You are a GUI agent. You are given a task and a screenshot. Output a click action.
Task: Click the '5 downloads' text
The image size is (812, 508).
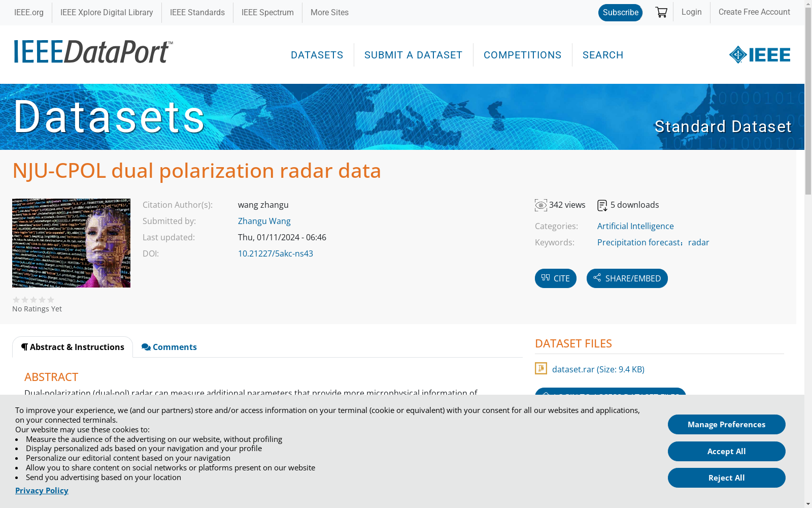click(635, 205)
